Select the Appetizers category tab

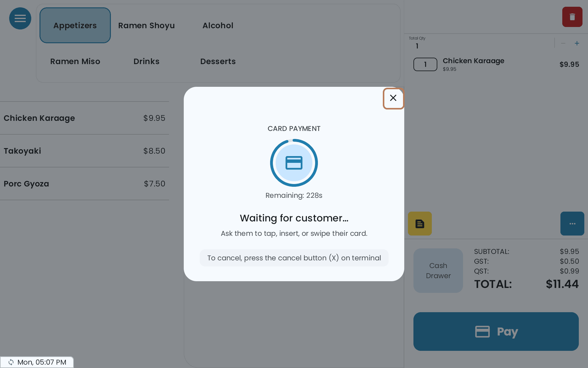(75, 25)
